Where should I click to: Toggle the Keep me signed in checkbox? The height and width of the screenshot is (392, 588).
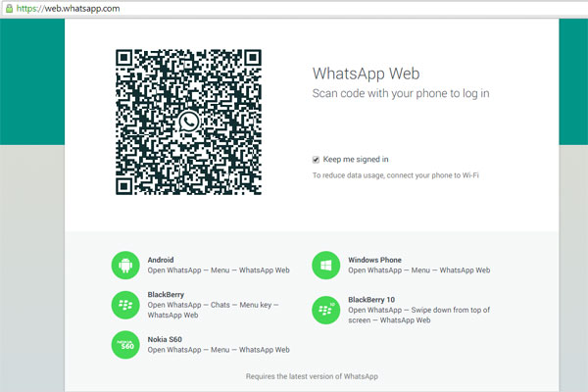pos(316,160)
